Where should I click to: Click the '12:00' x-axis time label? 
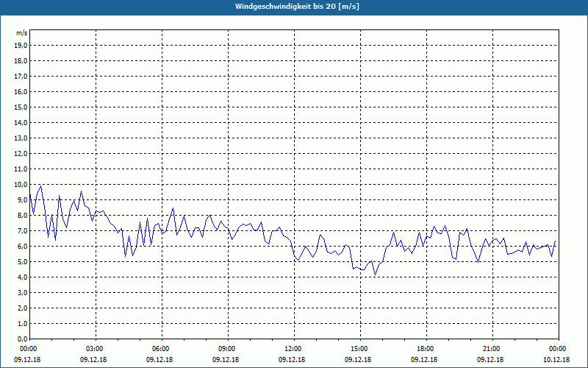(x=293, y=349)
